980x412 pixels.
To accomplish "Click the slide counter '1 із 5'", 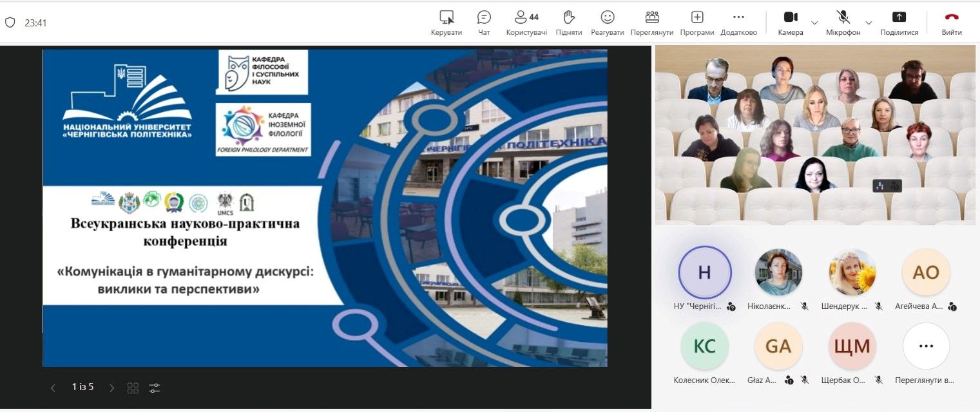I will pos(83,387).
